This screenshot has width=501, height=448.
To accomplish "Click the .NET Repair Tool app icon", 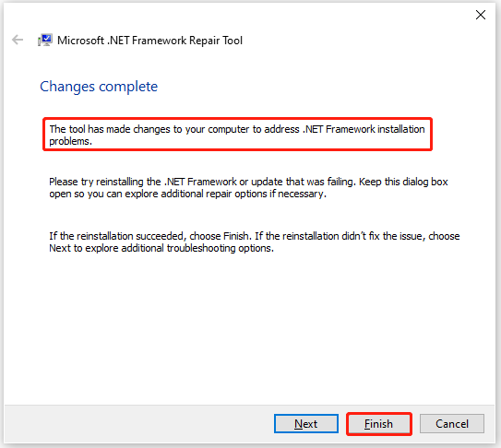I will (x=45, y=41).
